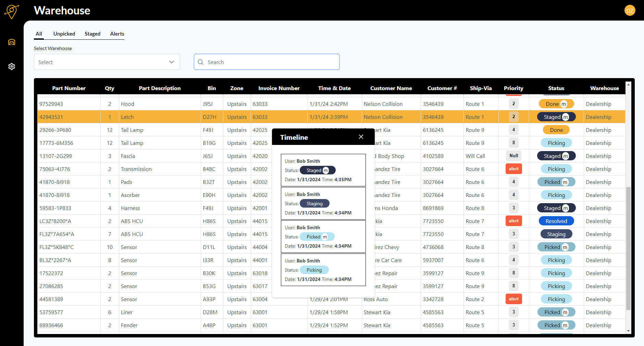Close the Timeline popup
The width and height of the screenshot is (644, 346).
pyautogui.click(x=361, y=136)
